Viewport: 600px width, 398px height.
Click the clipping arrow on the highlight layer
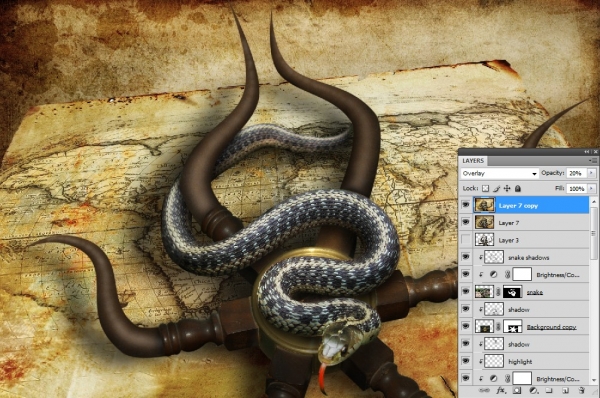coord(481,362)
